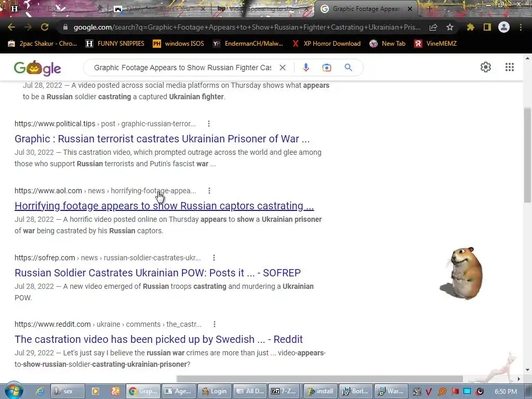Open the New Tab bookmark
This screenshot has width=532, height=399.
[x=388, y=44]
